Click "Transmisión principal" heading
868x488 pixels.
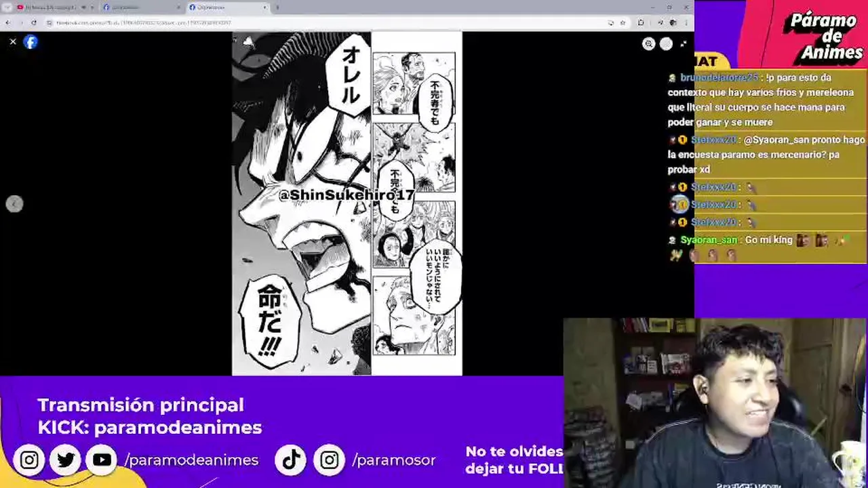(x=140, y=405)
